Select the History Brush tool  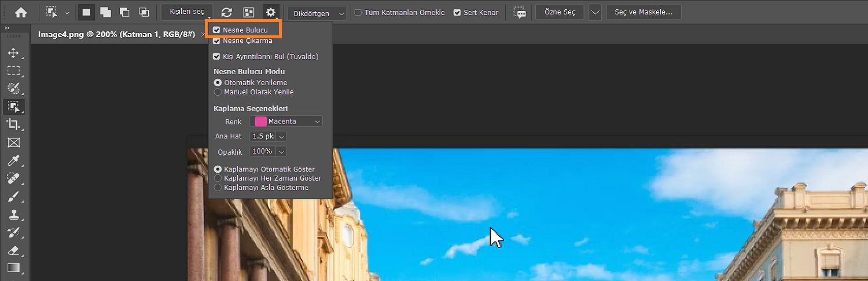click(13, 232)
